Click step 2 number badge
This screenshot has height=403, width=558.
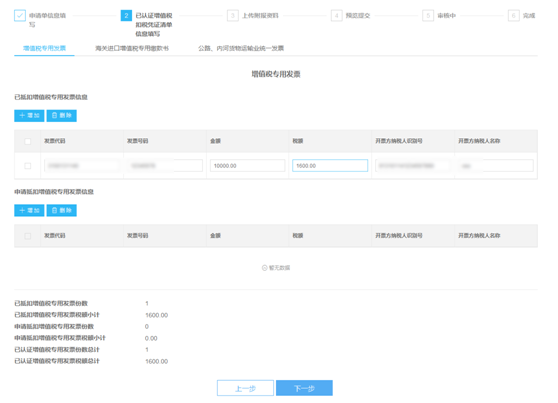(x=126, y=15)
